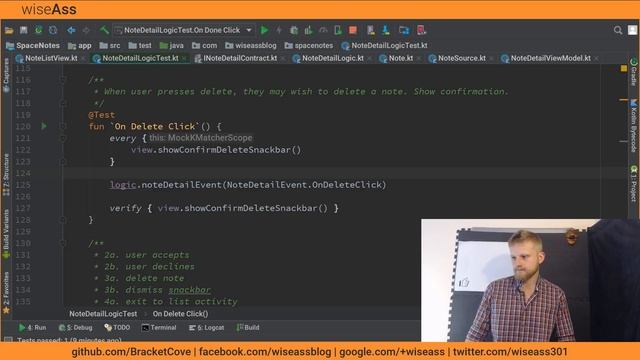
Task: Click the verify call on line 127
Action: tap(125, 209)
